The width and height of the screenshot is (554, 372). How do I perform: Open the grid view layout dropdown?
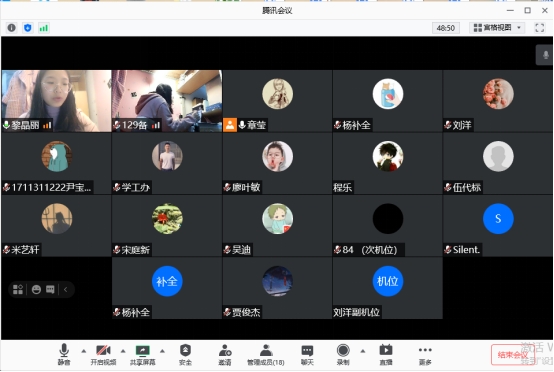[x=497, y=28]
